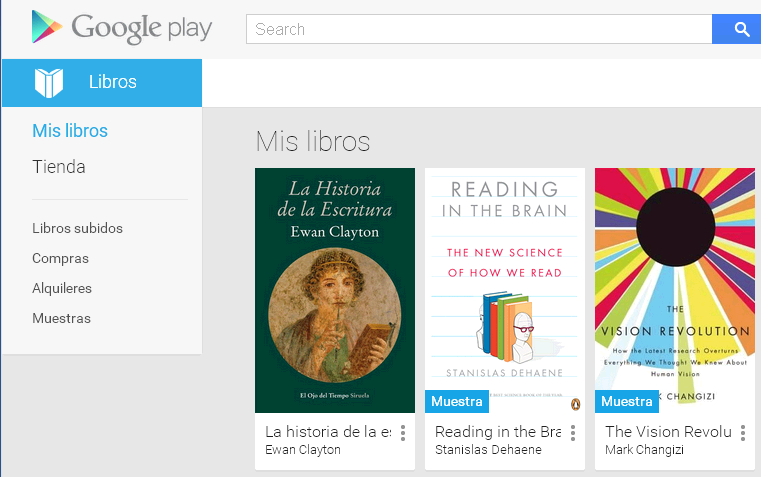The width and height of the screenshot is (761, 477).
Task: Open Libros subidos section
Action: tap(77, 228)
